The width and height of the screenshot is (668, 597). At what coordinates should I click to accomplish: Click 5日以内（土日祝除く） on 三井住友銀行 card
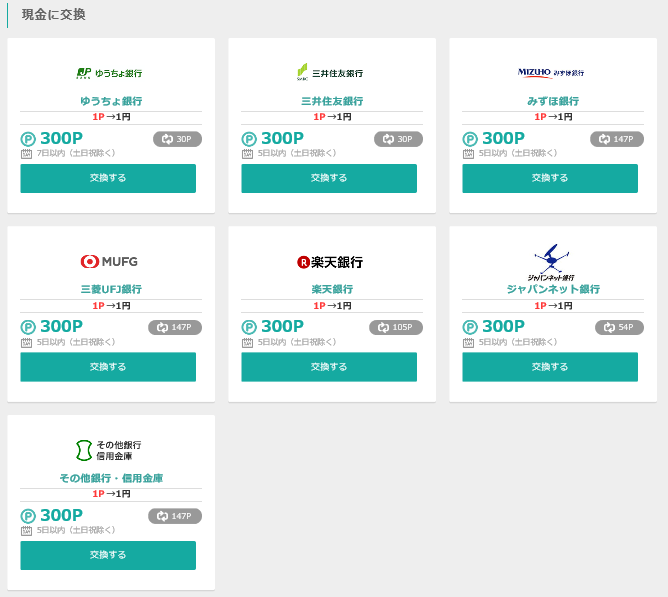[x=297, y=153]
